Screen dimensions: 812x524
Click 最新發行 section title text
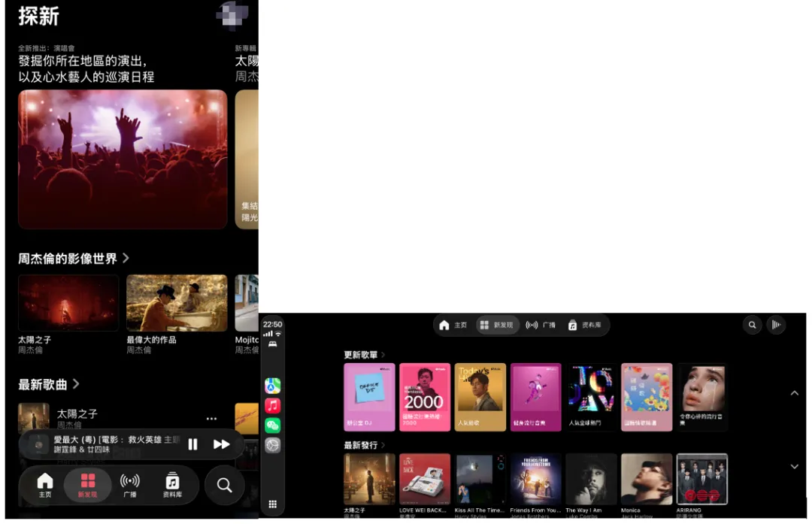click(361, 445)
